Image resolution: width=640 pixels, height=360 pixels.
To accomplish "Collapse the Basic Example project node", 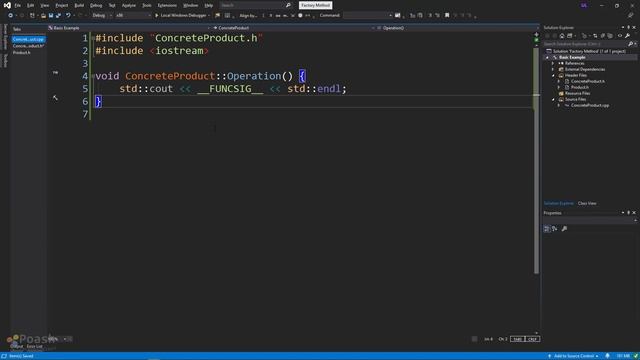I will (x=548, y=58).
